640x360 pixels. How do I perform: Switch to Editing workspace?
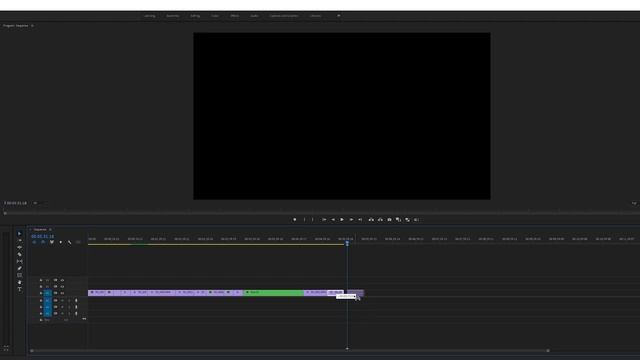click(x=195, y=16)
